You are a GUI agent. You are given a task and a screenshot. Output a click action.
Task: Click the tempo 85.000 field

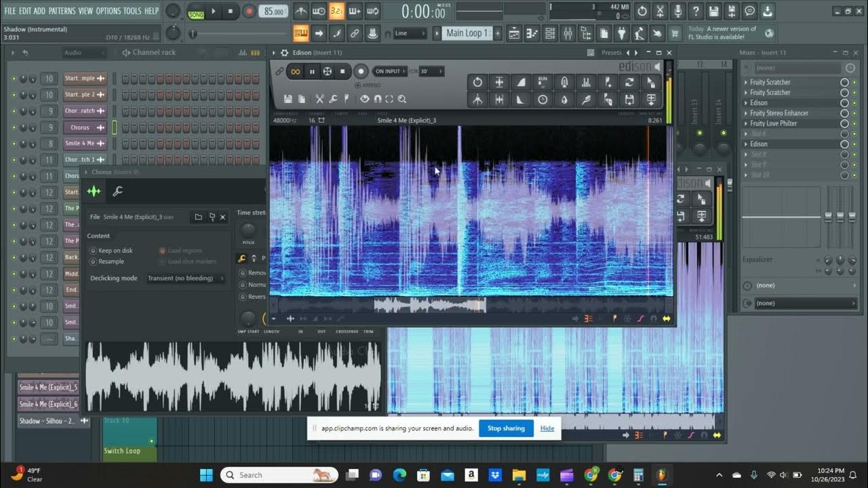[274, 12]
